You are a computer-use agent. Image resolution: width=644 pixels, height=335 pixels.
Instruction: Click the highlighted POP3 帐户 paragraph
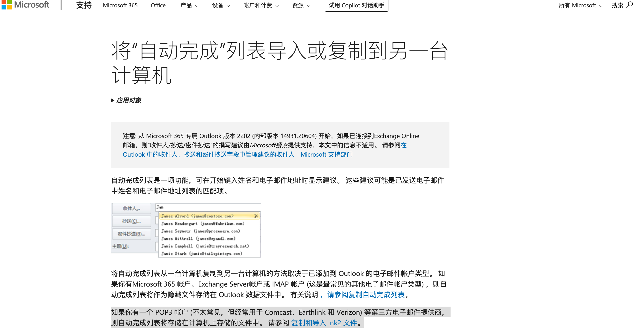280,317
